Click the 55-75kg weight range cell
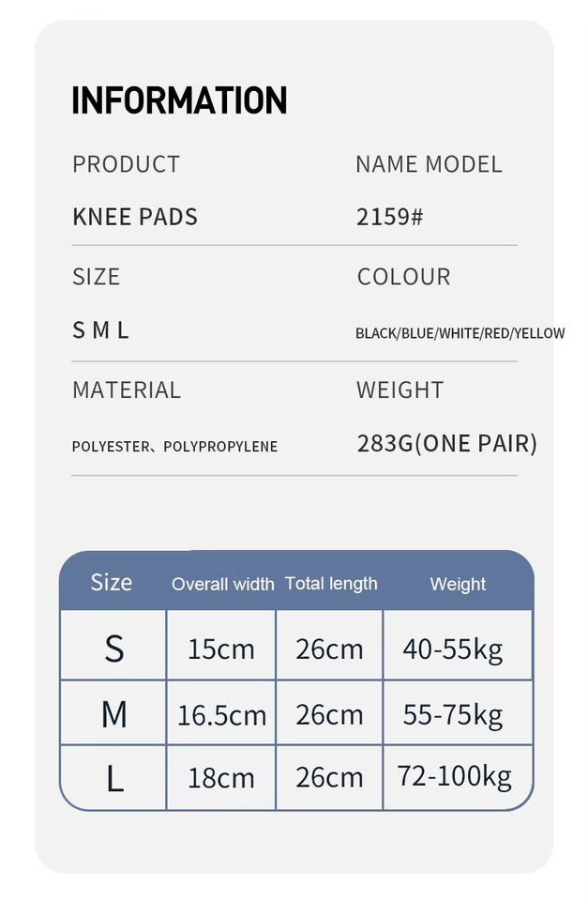The image size is (588, 901). [x=453, y=715]
